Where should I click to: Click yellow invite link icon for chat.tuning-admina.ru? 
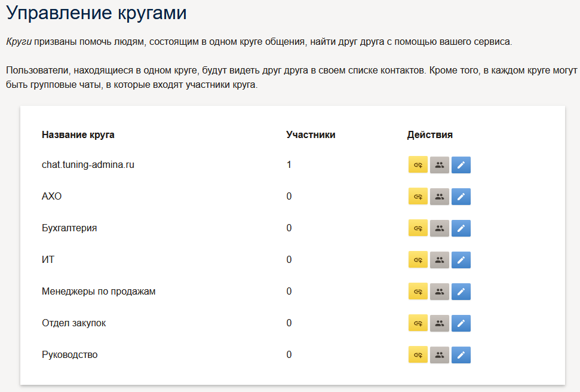tap(418, 165)
